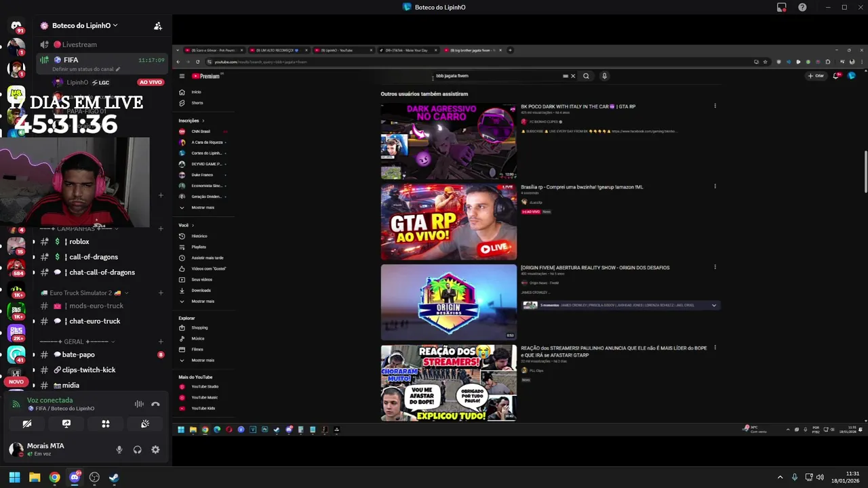Click the invite people icon beside server name

158,26
